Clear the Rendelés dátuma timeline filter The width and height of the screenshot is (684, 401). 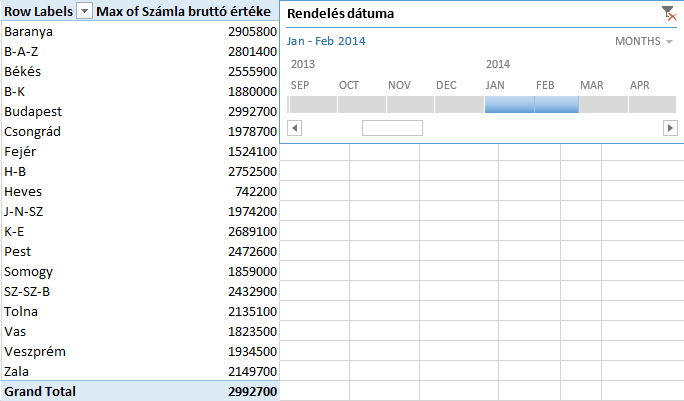point(669,14)
